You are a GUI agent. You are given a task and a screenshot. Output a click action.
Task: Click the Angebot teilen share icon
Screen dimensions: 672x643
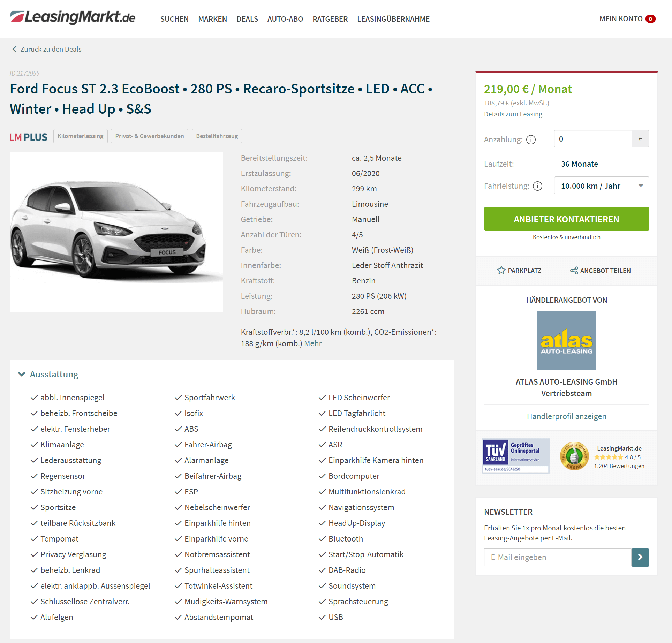click(x=574, y=270)
